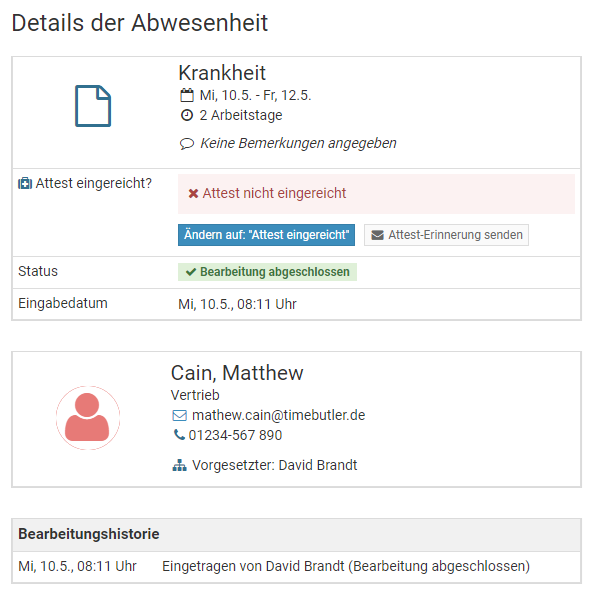Click the medical kit icon by Attest eingereicht
This screenshot has width=595, height=601.
click(x=25, y=184)
